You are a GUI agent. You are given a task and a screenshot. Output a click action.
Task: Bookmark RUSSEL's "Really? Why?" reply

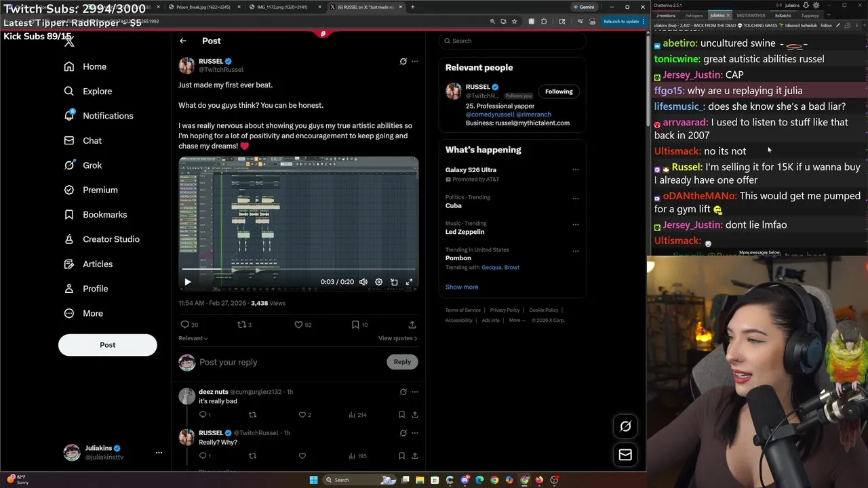pos(401,456)
